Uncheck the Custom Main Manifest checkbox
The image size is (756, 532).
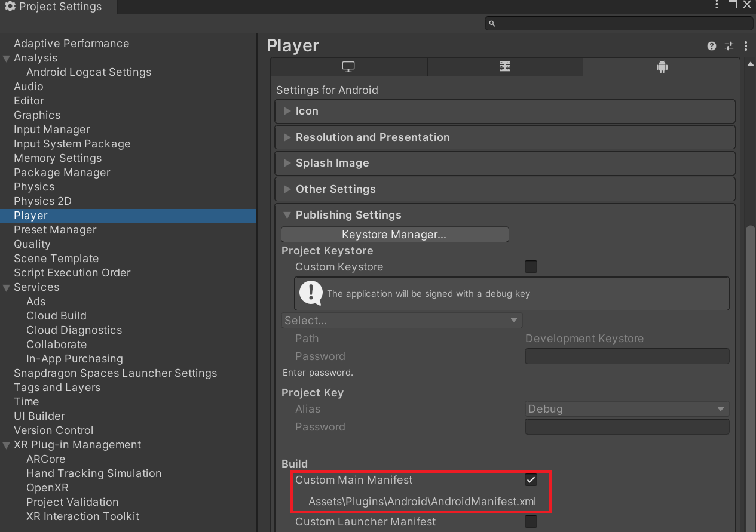pos(531,480)
